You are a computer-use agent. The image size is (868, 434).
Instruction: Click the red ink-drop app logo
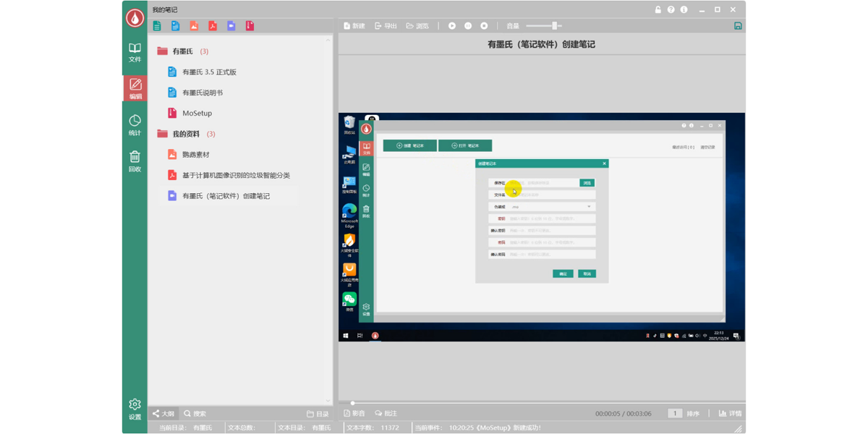coord(135,17)
